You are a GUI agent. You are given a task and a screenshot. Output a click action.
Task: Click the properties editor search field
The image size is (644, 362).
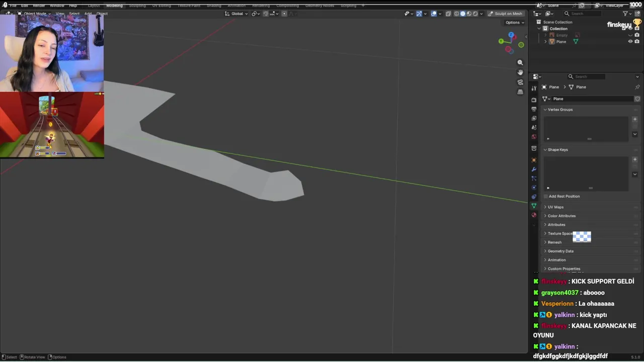tap(586, 76)
